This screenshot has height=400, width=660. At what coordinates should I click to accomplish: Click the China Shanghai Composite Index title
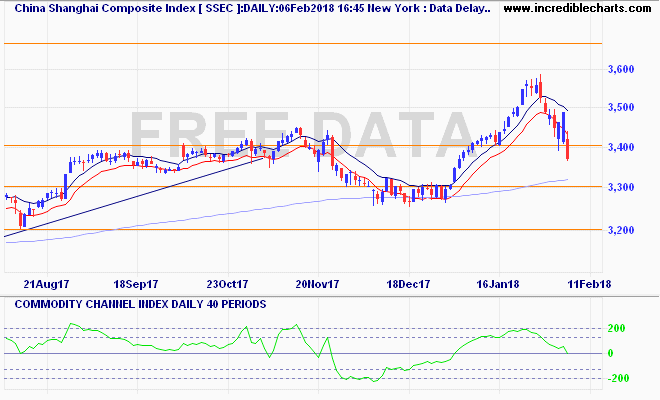pos(252,8)
